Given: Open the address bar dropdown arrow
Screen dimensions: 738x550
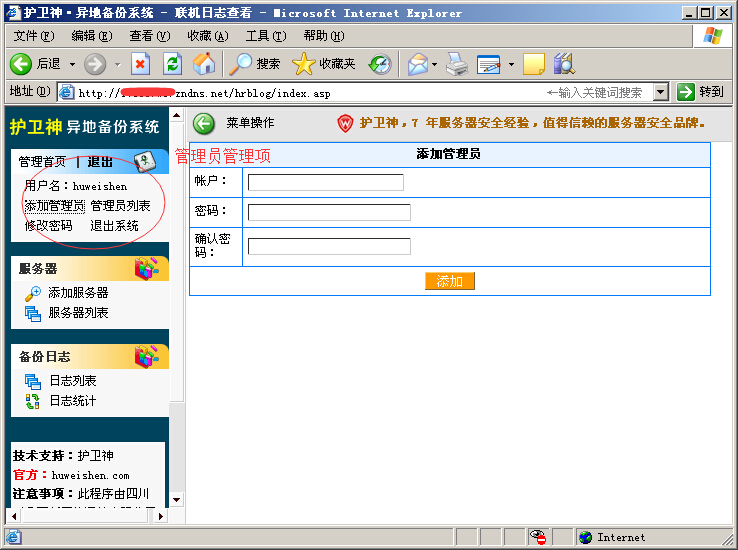Looking at the screenshot, I should [661, 92].
